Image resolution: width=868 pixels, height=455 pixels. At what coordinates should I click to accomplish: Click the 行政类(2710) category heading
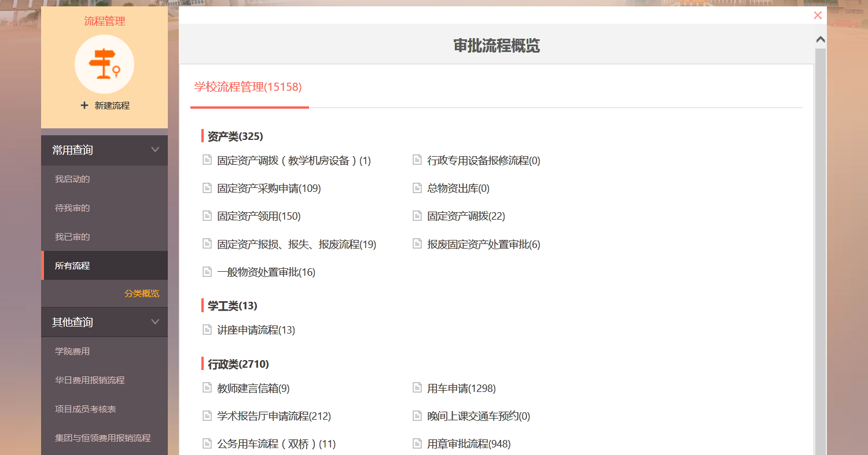click(238, 364)
